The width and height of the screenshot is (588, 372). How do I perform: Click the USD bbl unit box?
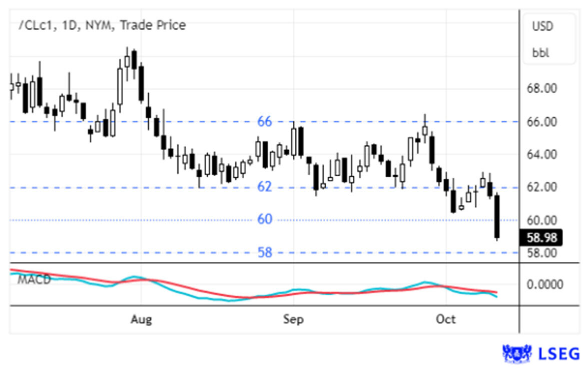(549, 39)
